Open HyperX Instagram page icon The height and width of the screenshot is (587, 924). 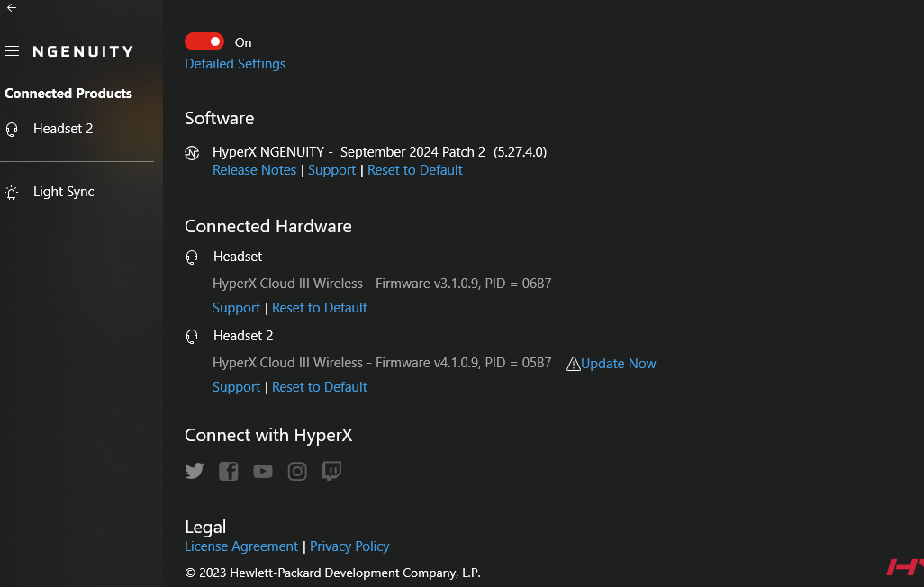(297, 471)
